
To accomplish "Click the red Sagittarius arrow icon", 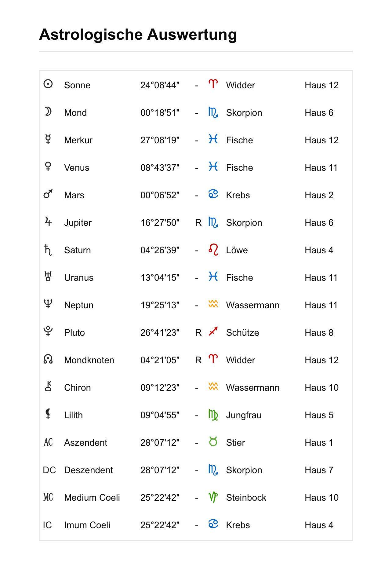I will tap(213, 331).
